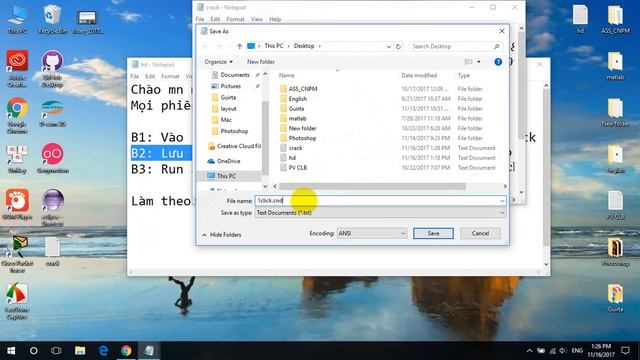Select the Adobe Creative Cloud desktop icon
The image size is (640, 360).
[x=17, y=69]
